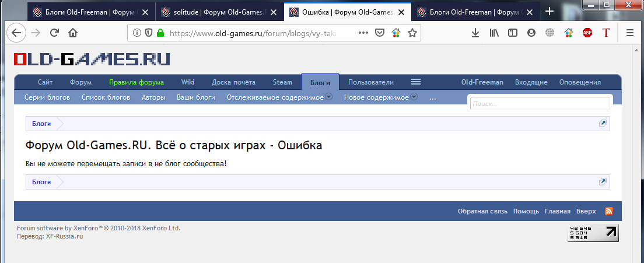This screenshot has width=644, height=263.
Task: Click the Adblock Plus ABP icon
Action: [587, 33]
